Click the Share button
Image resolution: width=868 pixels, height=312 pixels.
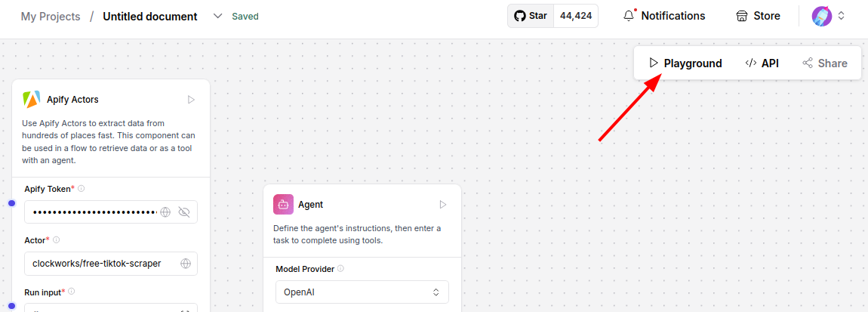(x=824, y=63)
